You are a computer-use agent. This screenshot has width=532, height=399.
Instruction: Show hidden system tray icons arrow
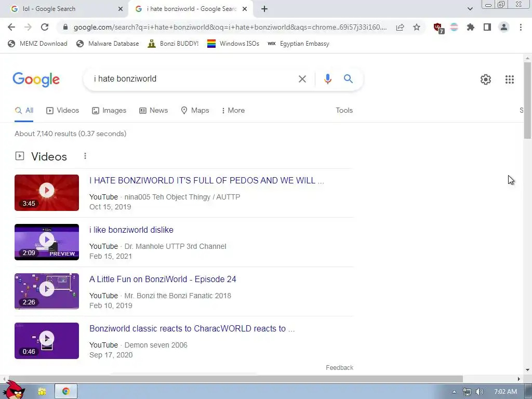(454, 392)
